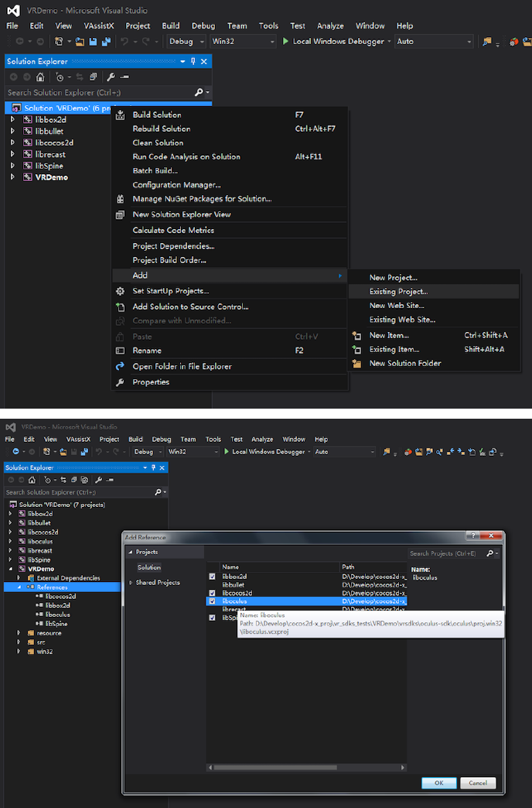Viewport: 532px width, 808px height.
Task: Expand the librecast project in 6-project Solution Explorer
Action: point(13,154)
